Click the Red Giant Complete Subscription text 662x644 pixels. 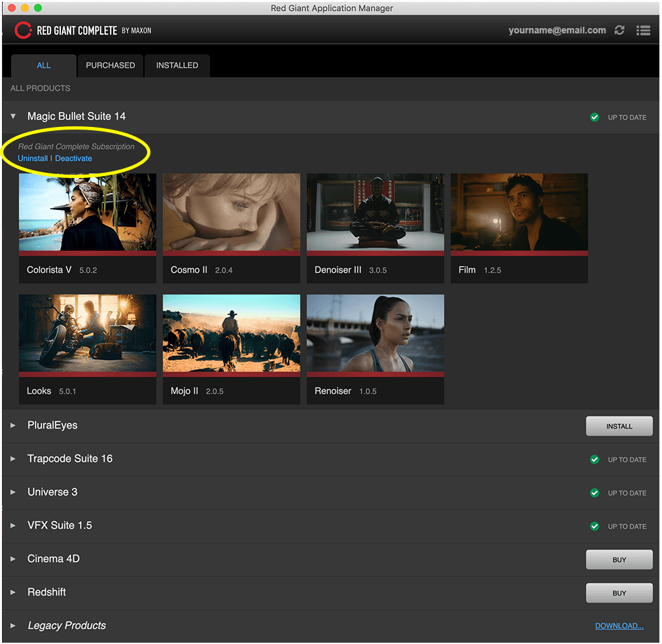coord(76,147)
